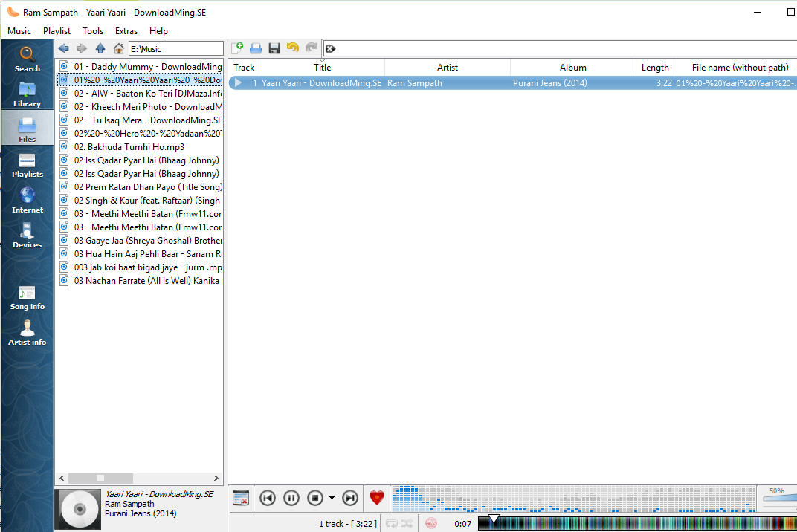Click the undo arrow in the playlist toolbar
The image size is (797, 532).
tap(293, 48)
